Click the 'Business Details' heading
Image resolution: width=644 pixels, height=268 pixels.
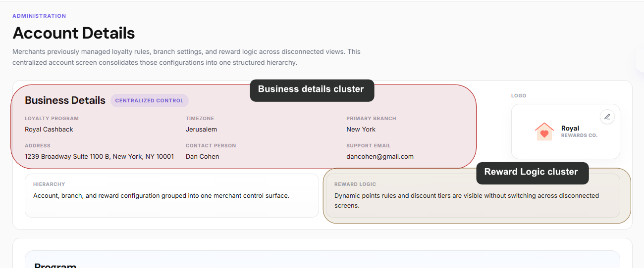[x=65, y=100]
